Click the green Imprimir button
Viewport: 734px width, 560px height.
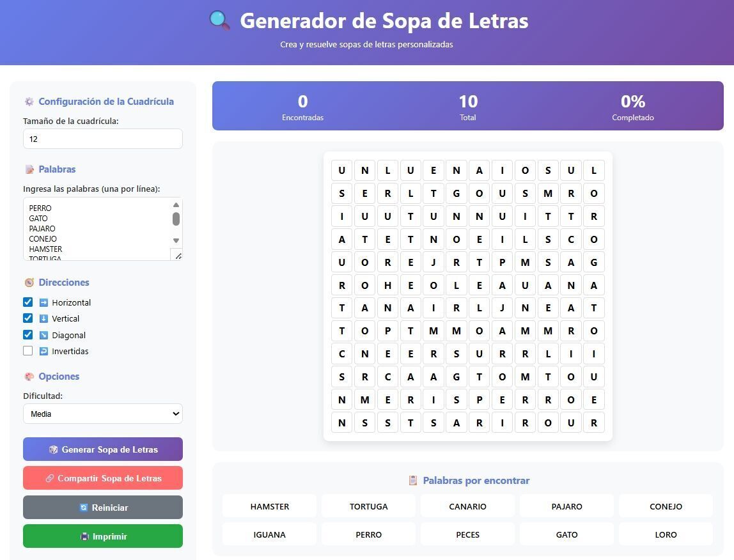pyautogui.click(x=103, y=536)
